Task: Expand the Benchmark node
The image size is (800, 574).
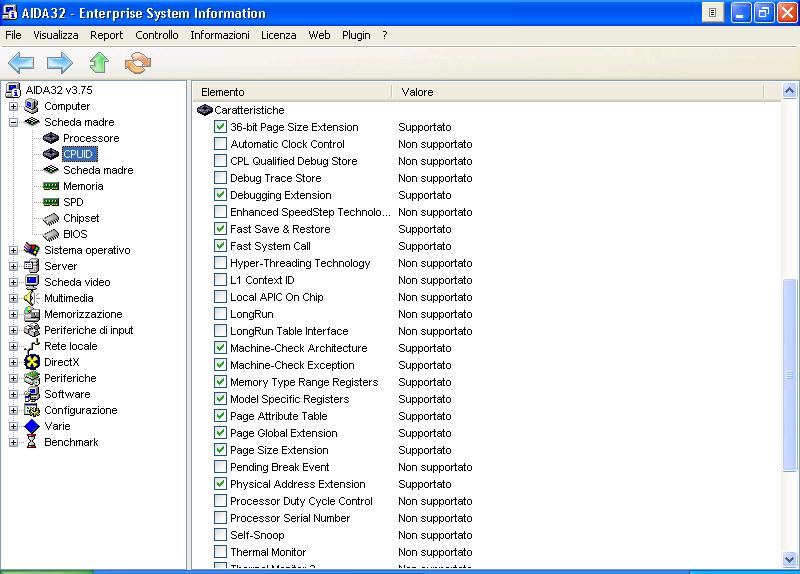Action: click(x=13, y=442)
